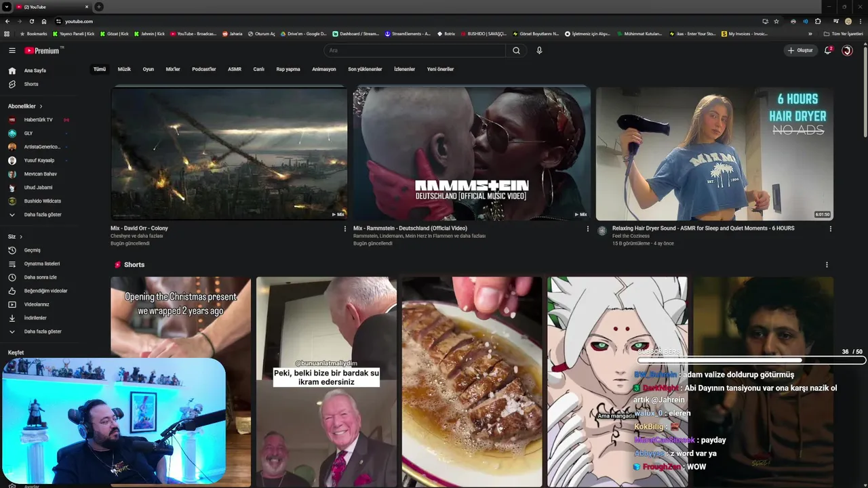Bookmark this page with star icon
Screen dimensions: 868x488
pos(776,21)
